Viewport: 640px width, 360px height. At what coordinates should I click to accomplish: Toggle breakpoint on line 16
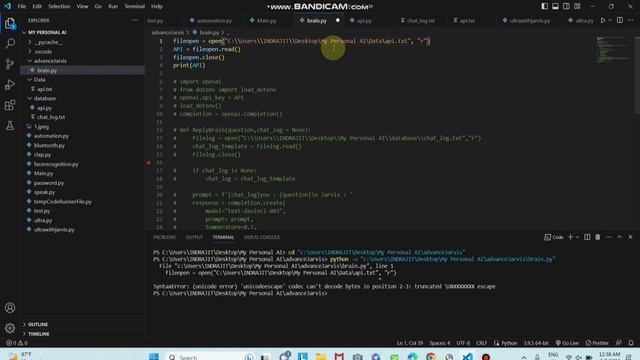click(149, 162)
